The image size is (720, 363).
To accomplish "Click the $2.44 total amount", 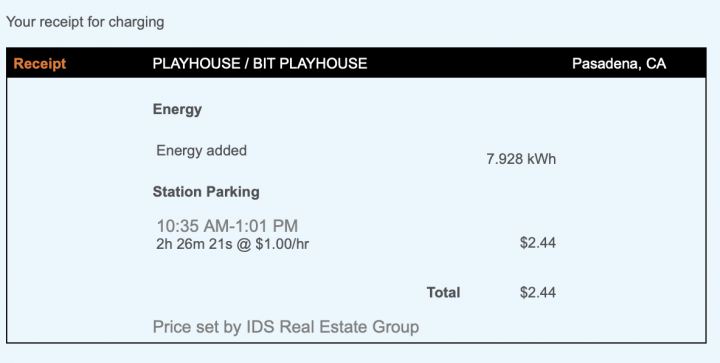I will tap(538, 292).
